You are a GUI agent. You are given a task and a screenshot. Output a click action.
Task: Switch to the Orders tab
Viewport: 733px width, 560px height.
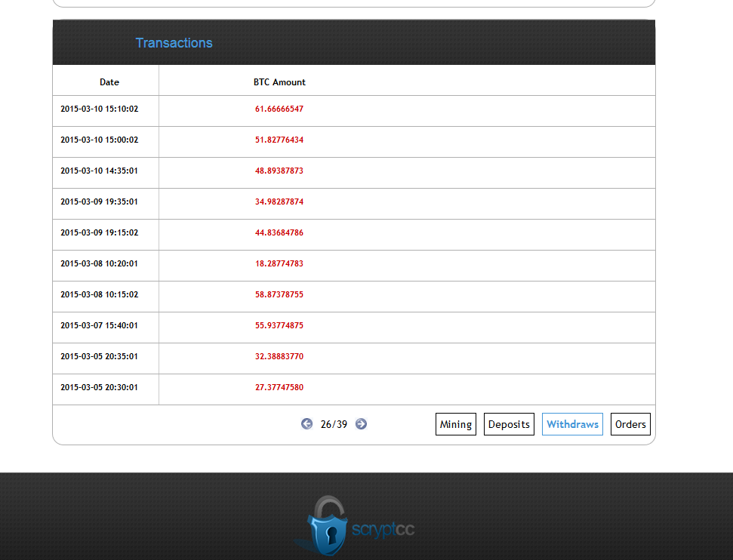(x=630, y=424)
